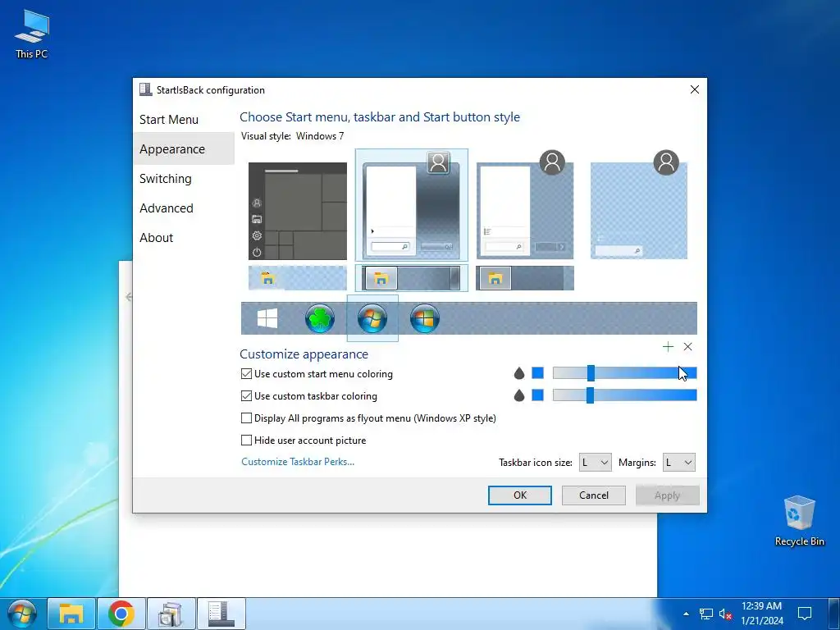Select the dark Windows 10 tiles menu style
This screenshot has width=840, height=630.
point(298,211)
